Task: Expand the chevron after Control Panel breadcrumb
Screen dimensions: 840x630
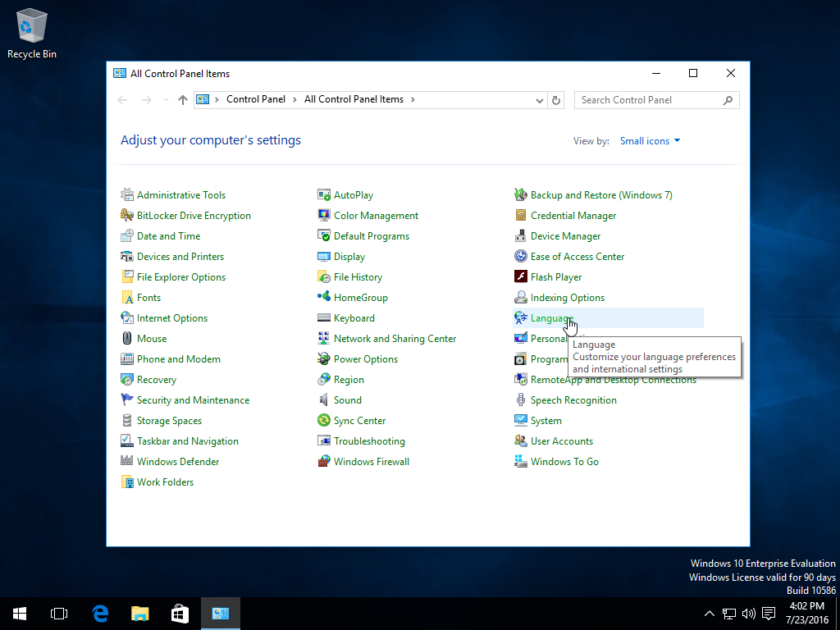Action: pyautogui.click(x=294, y=99)
